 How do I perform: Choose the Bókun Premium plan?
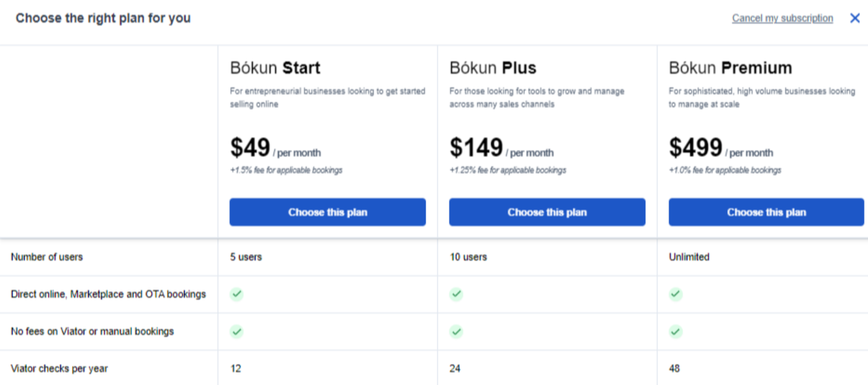click(766, 212)
